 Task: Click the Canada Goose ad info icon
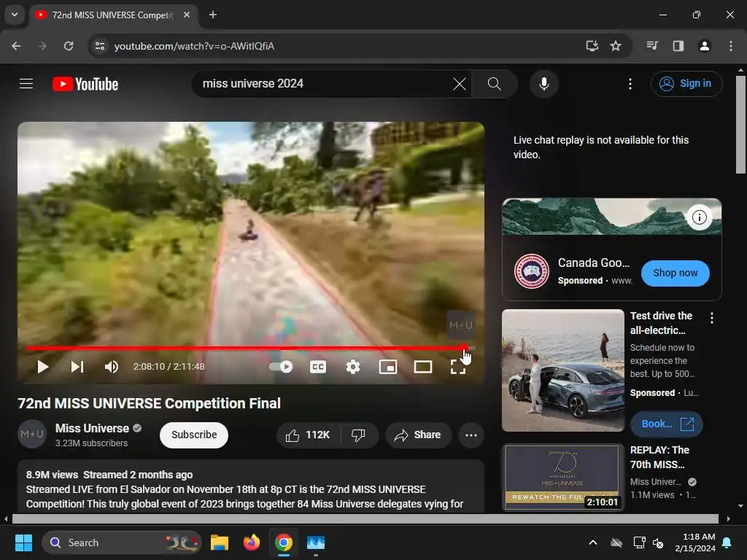click(x=699, y=217)
